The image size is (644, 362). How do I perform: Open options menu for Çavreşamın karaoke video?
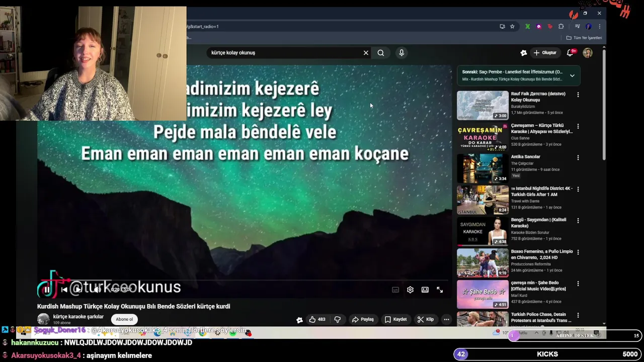click(578, 126)
